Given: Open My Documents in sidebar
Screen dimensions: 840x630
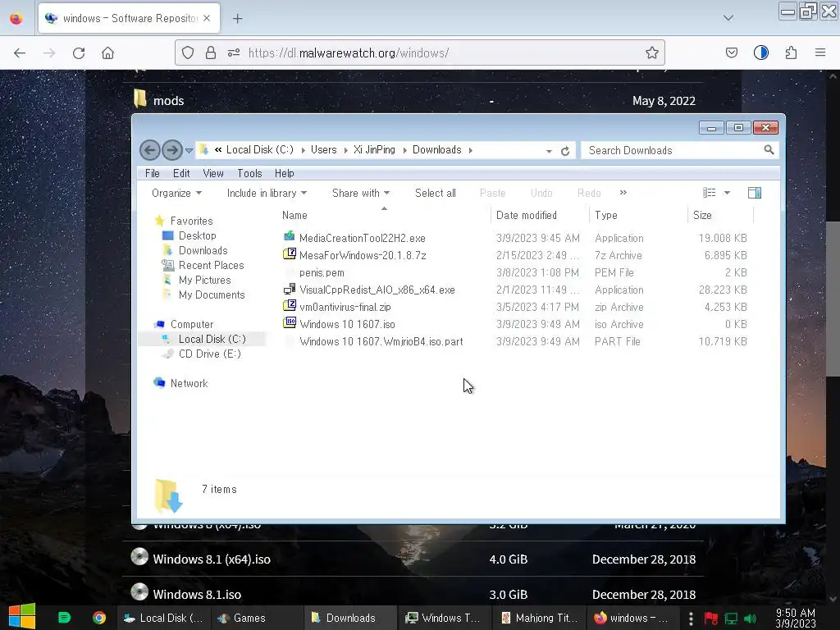Looking at the screenshot, I should tap(212, 294).
